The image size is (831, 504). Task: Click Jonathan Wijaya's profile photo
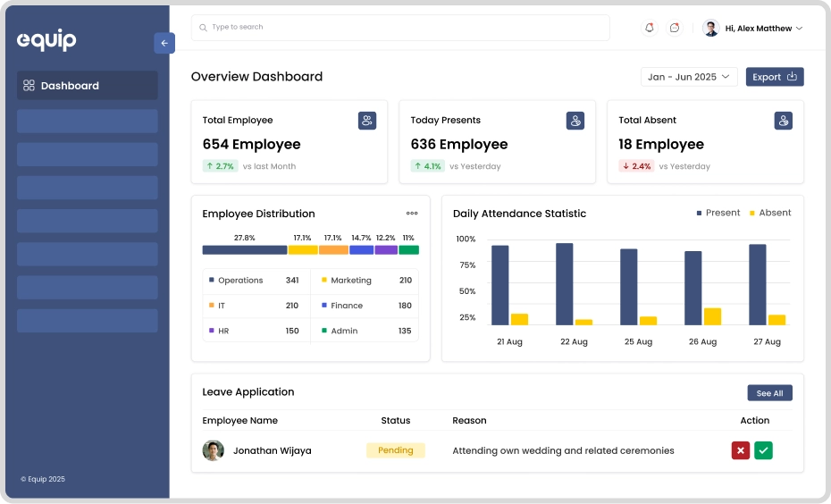pos(213,450)
